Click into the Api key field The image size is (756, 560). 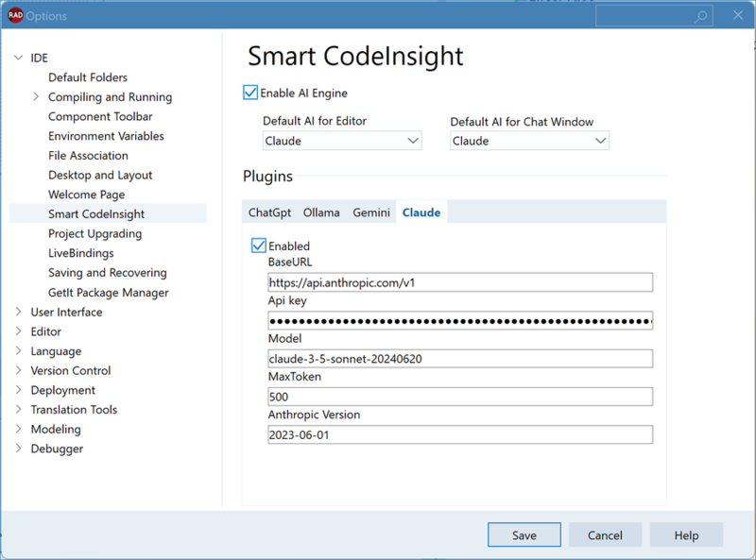pyautogui.click(x=460, y=320)
